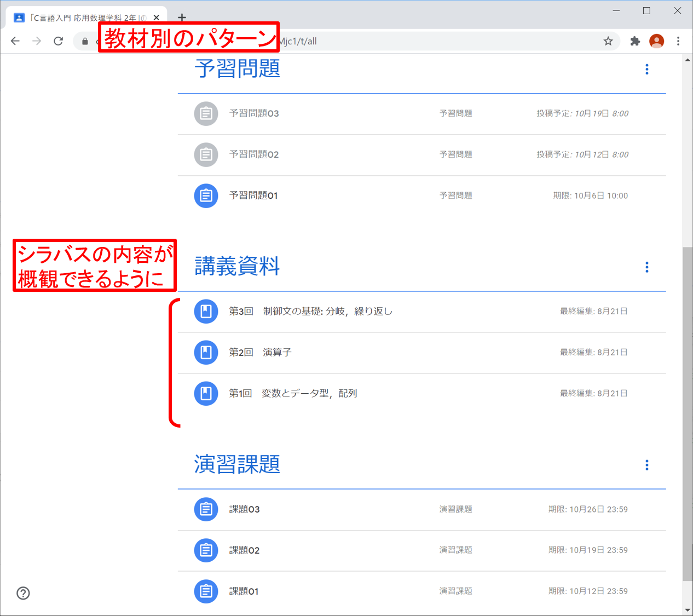Open 第1回 変数とデータ型 material title
The image size is (693, 616).
tap(293, 393)
